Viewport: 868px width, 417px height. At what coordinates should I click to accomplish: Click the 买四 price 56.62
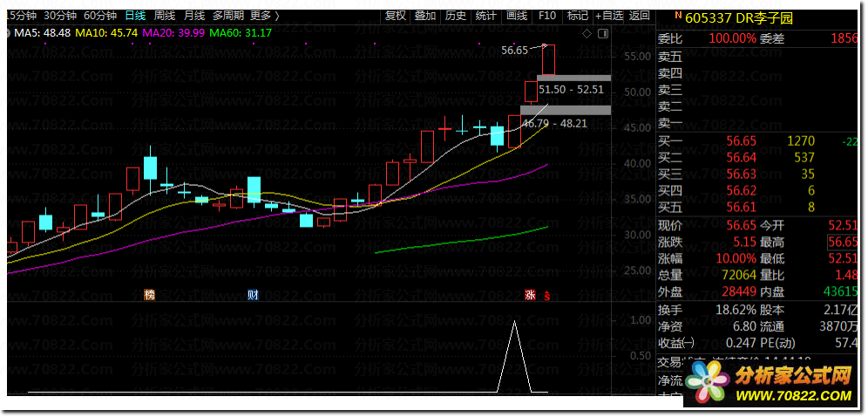click(x=742, y=190)
